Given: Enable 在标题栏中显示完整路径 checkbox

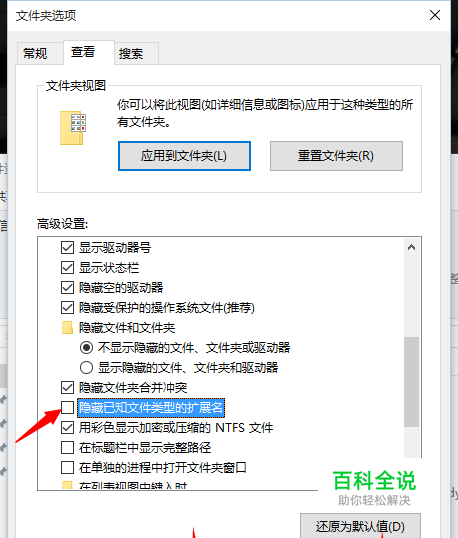Looking at the screenshot, I should [x=67, y=447].
